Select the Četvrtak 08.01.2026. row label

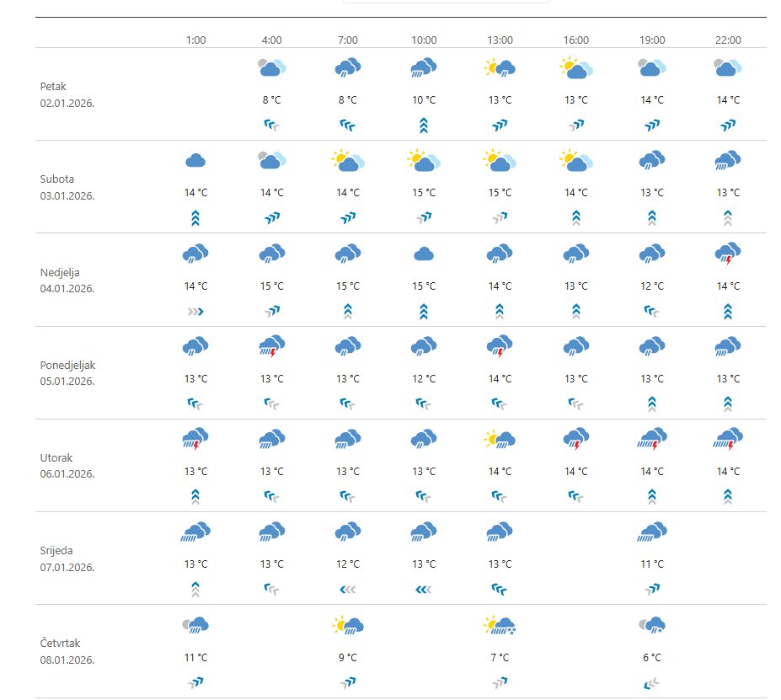[67, 651]
